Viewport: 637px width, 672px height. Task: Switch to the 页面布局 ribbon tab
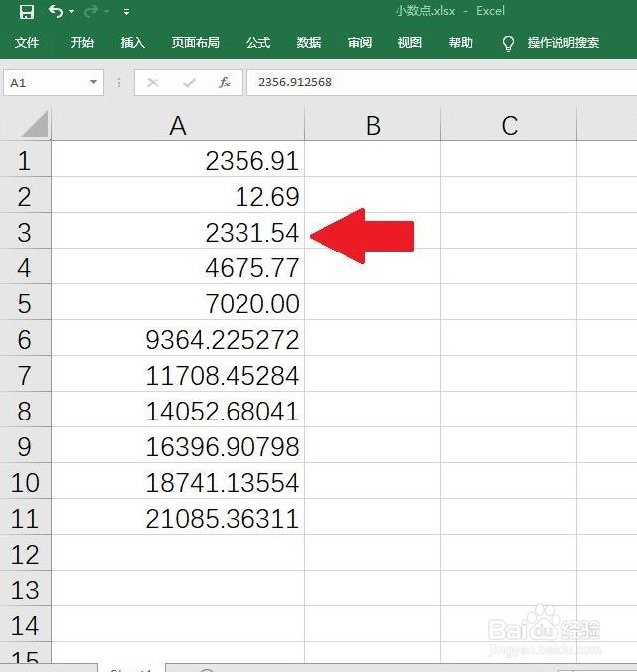coord(196,42)
